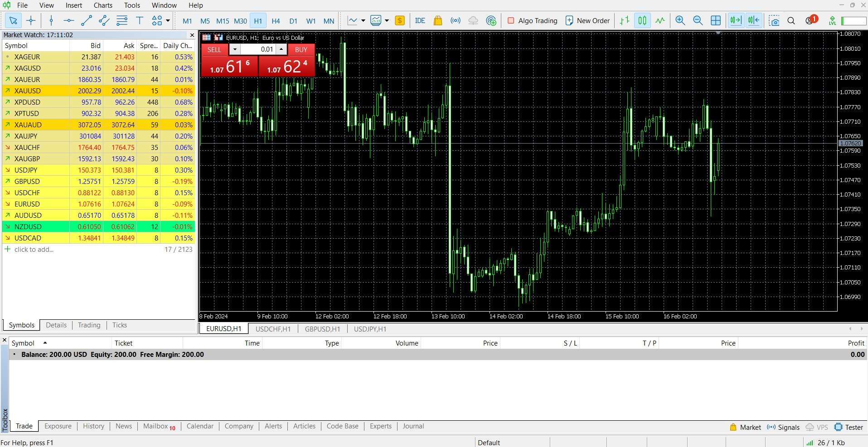Open the USDJPY,H1 chart tab
Image resolution: width=868 pixels, height=447 pixels.
coord(370,329)
